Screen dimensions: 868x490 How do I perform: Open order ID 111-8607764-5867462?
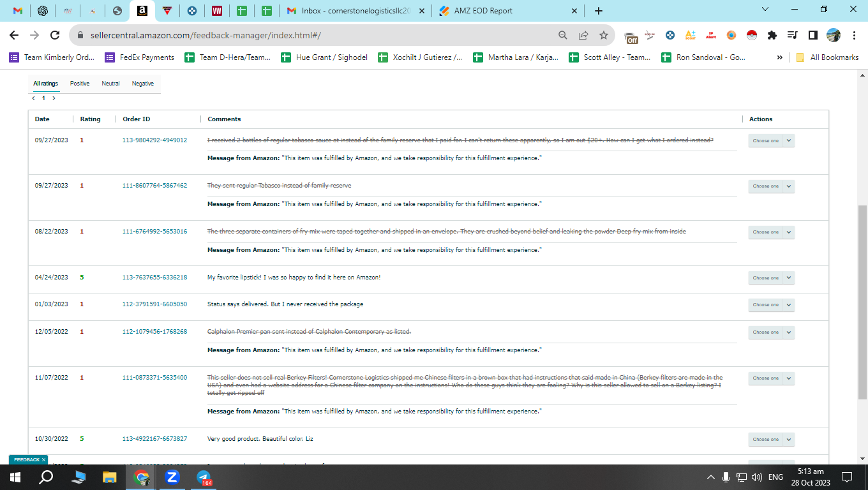[x=155, y=186]
